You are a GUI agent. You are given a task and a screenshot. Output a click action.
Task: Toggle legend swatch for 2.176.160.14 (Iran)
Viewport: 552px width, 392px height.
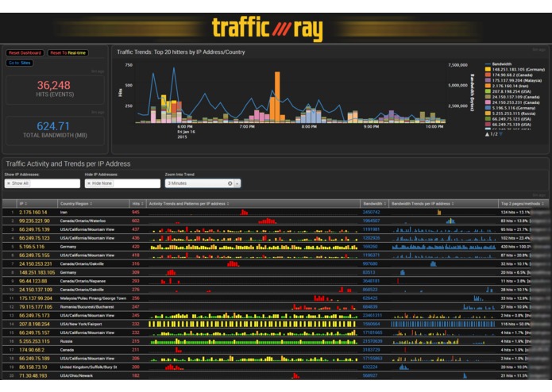(488, 86)
